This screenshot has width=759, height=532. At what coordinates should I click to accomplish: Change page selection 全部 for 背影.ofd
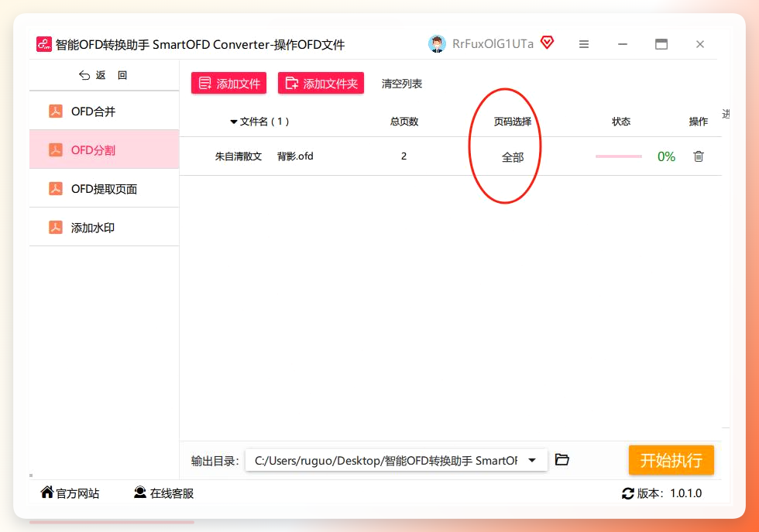coord(513,157)
